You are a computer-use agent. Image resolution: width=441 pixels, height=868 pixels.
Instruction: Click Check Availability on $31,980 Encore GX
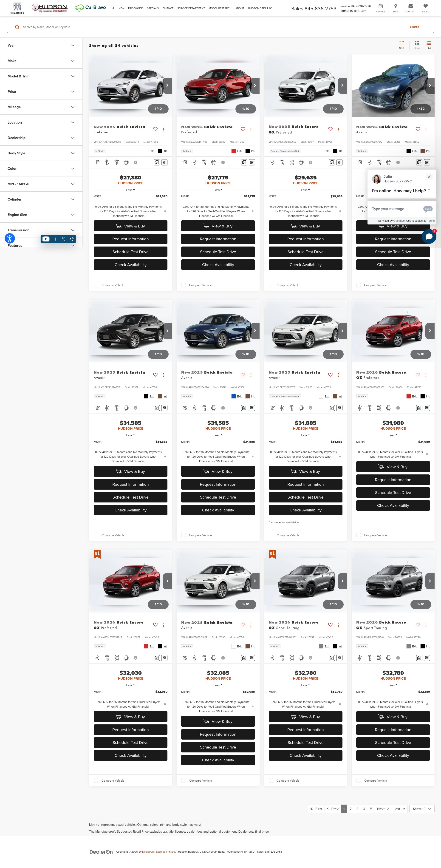coord(393,505)
